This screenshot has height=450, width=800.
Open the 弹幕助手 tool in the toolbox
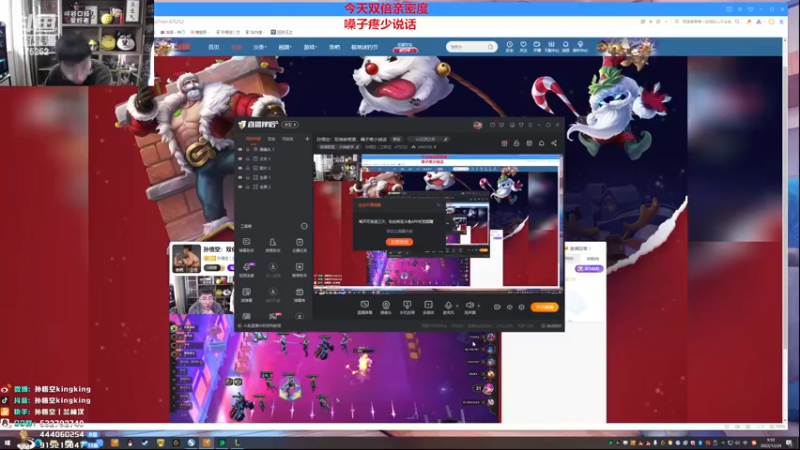pyautogui.click(x=246, y=245)
